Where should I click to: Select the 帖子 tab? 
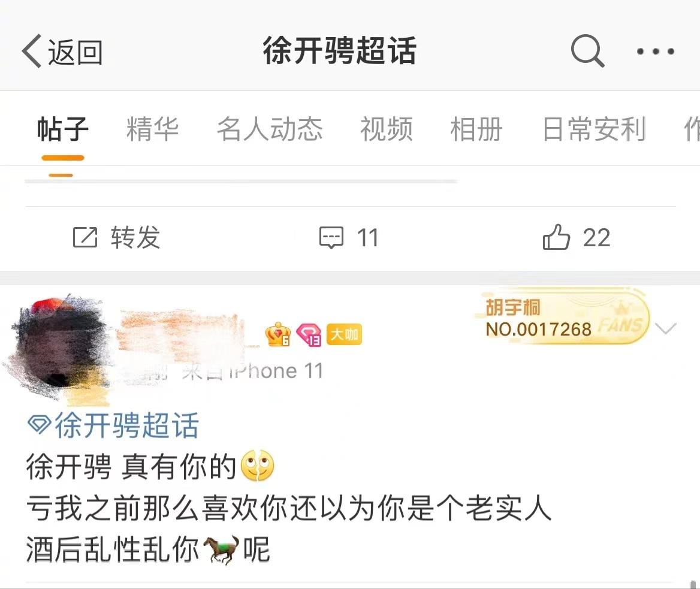63,129
